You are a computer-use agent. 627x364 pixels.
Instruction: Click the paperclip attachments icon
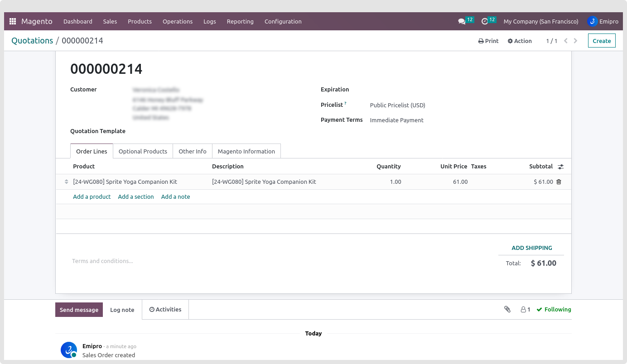507,309
